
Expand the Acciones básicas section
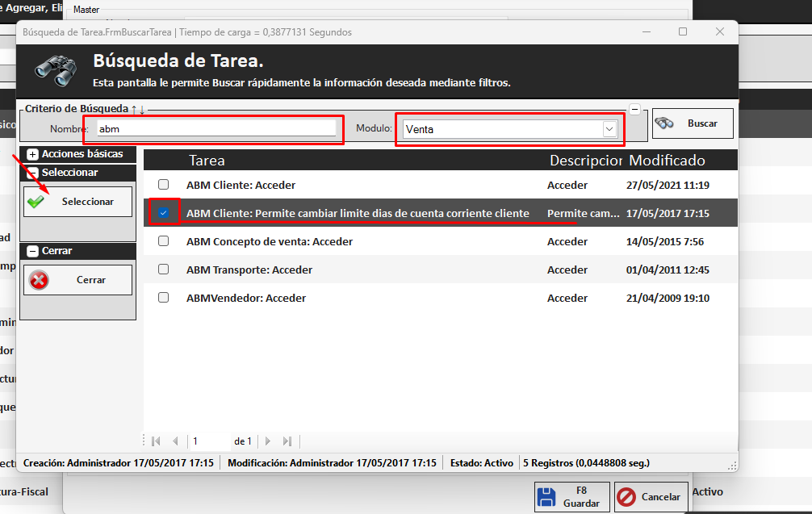point(33,153)
